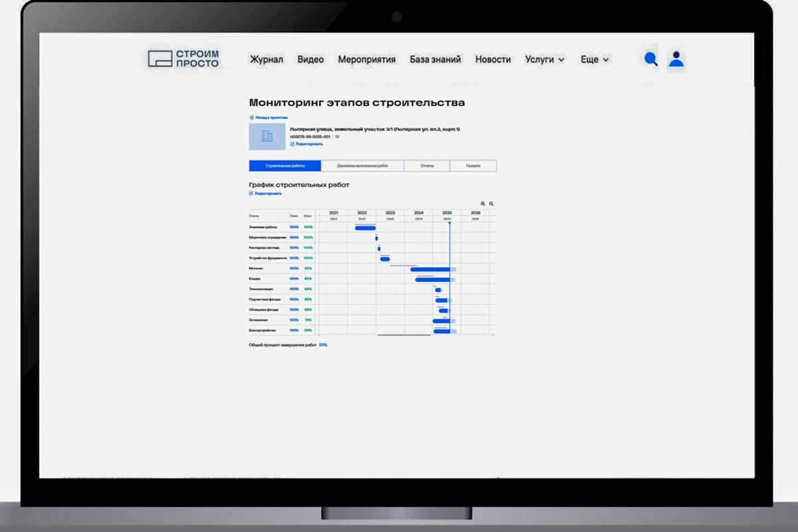798x532 pixels.
Task: Click the pencil icon under the project address
Action: (293, 144)
